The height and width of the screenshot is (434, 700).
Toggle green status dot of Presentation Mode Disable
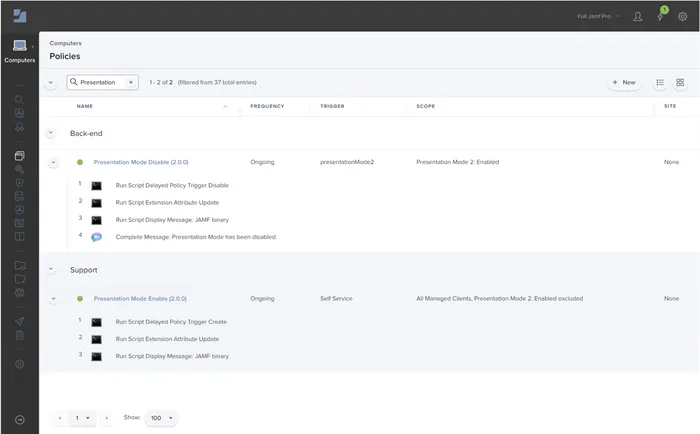pyautogui.click(x=80, y=162)
